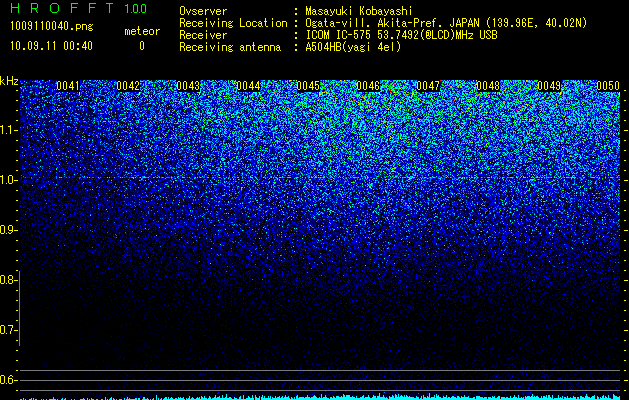The height and width of the screenshot is (400, 629).
Task: Click the meteor count value 0
Action: tap(142, 46)
